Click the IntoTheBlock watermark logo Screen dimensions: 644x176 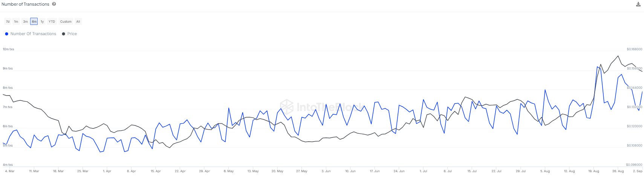point(287,107)
